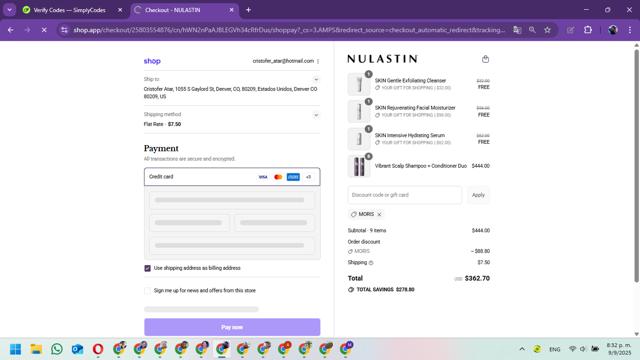Click the Visa card icon
This screenshot has width=640, height=360.
tap(263, 177)
